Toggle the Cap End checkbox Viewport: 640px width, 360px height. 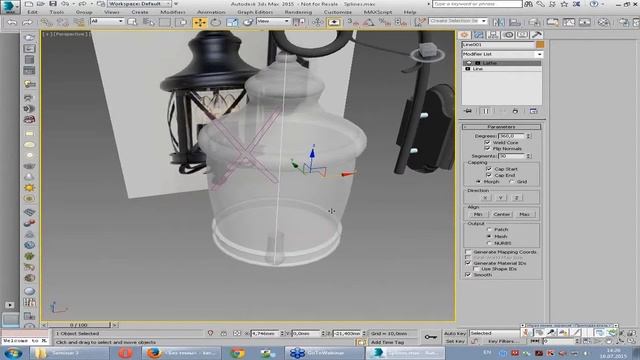point(489,175)
